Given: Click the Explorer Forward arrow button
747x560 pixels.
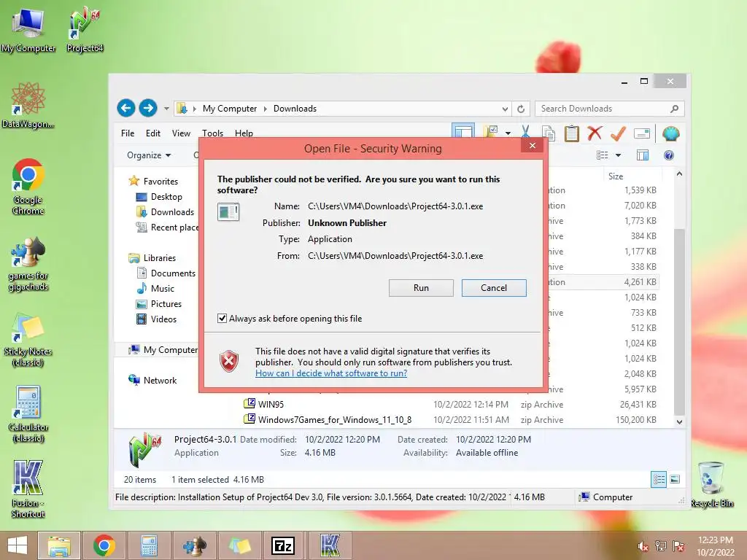Looking at the screenshot, I should (x=148, y=109).
